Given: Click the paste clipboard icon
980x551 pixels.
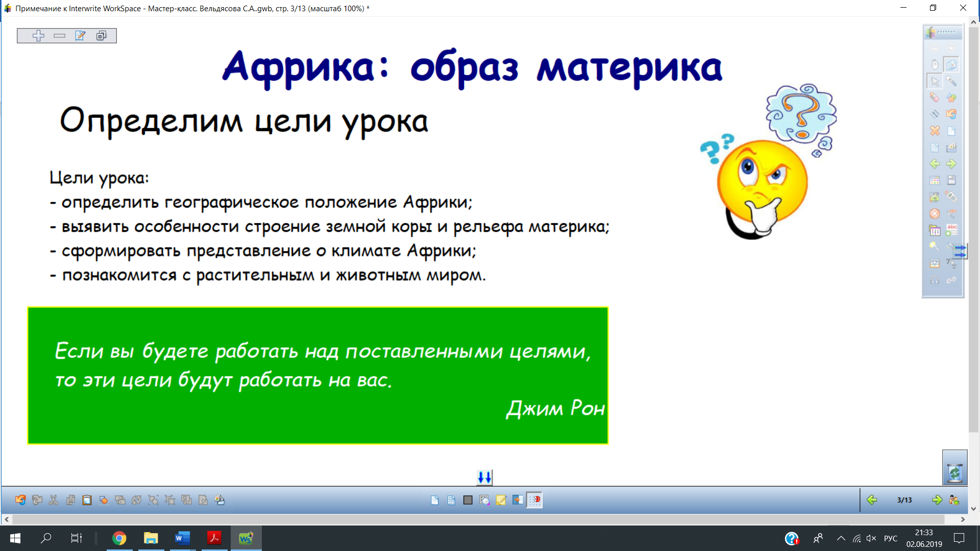Looking at the screenshot, I should pos(87,500).
